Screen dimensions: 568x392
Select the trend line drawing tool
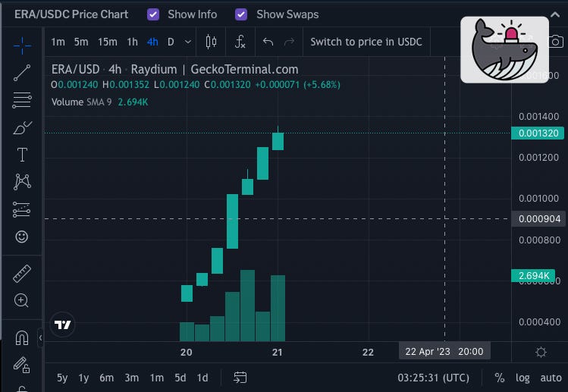point(22,73)
